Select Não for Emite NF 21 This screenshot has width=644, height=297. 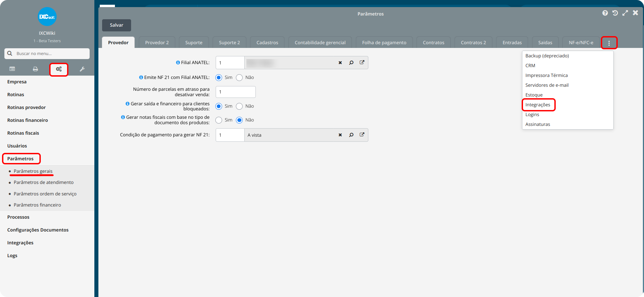point(239,78)
